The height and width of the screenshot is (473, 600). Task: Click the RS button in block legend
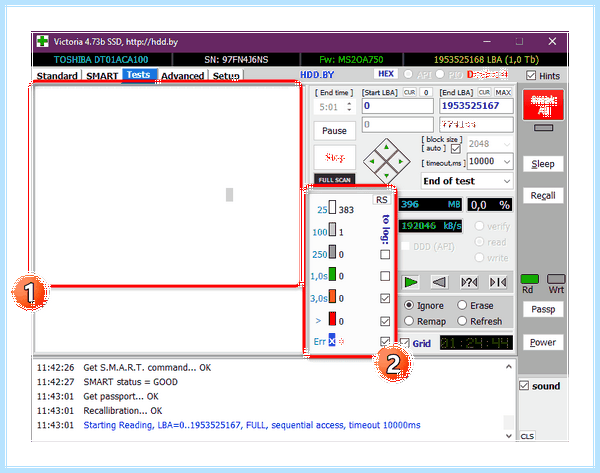point(382,200)
